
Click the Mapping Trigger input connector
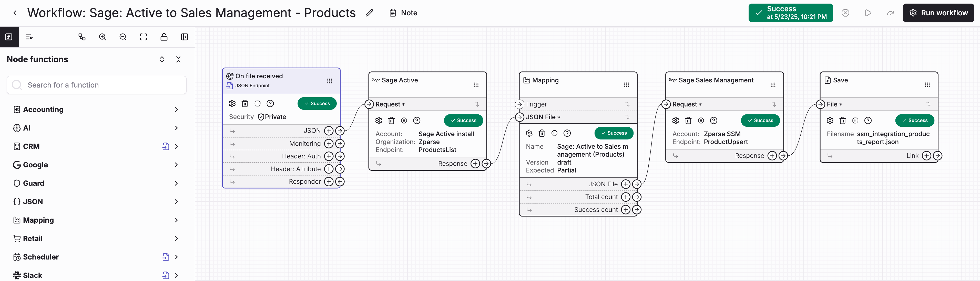point(519,104)
